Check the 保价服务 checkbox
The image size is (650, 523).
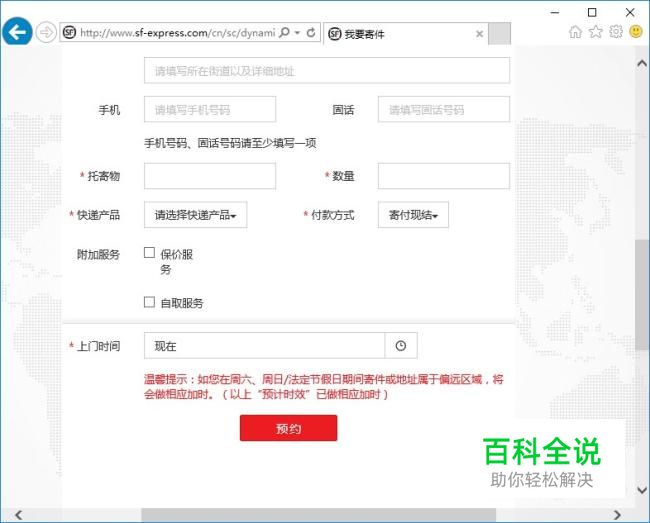coord(149,253)
